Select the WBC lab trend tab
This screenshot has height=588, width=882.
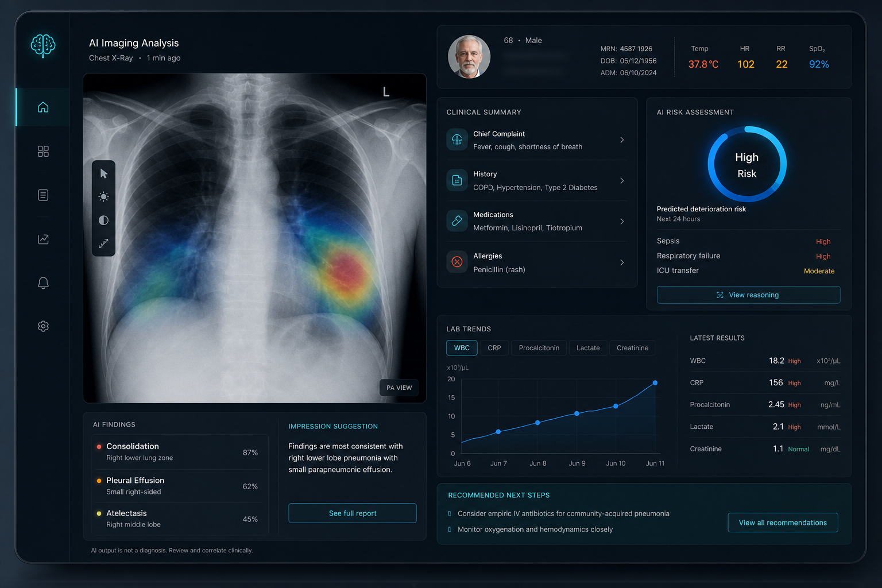pyautogui.click(x=462, y=348)
